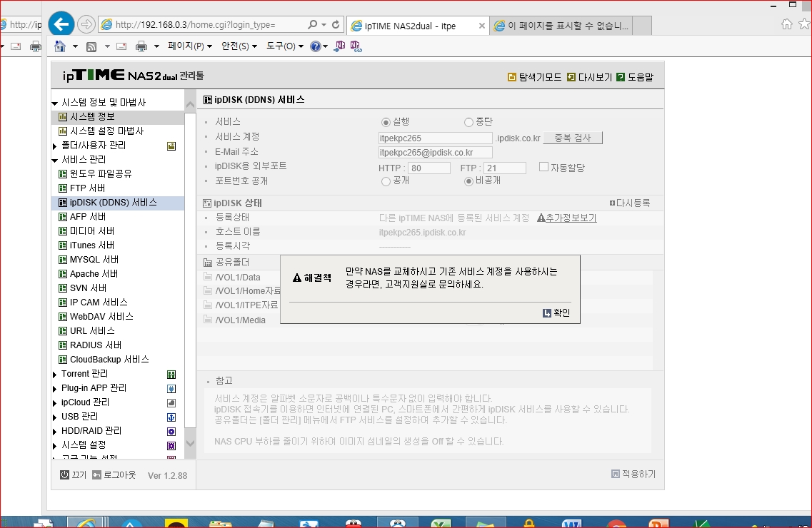812x528 pixels.
Task: Click the ipCloud 관리 icon on the right
Action: click(171, 403)
